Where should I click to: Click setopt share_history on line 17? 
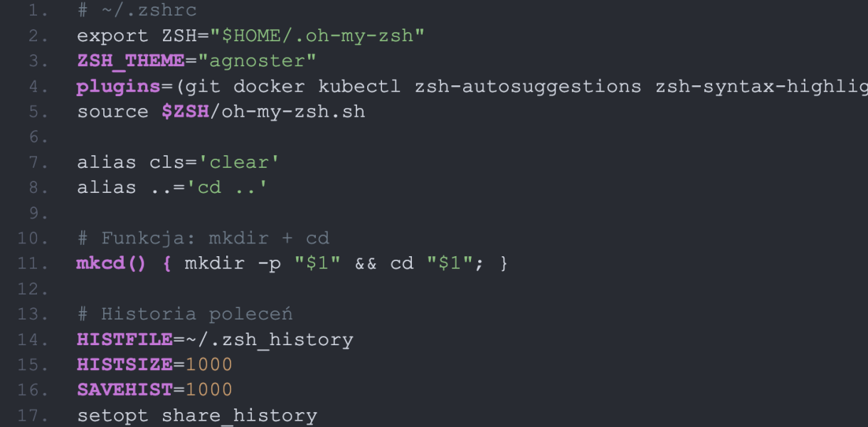click(197, 416)
